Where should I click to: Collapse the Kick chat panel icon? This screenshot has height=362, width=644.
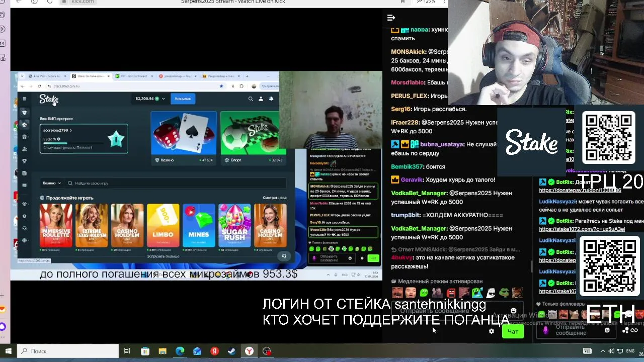point(391,18)
